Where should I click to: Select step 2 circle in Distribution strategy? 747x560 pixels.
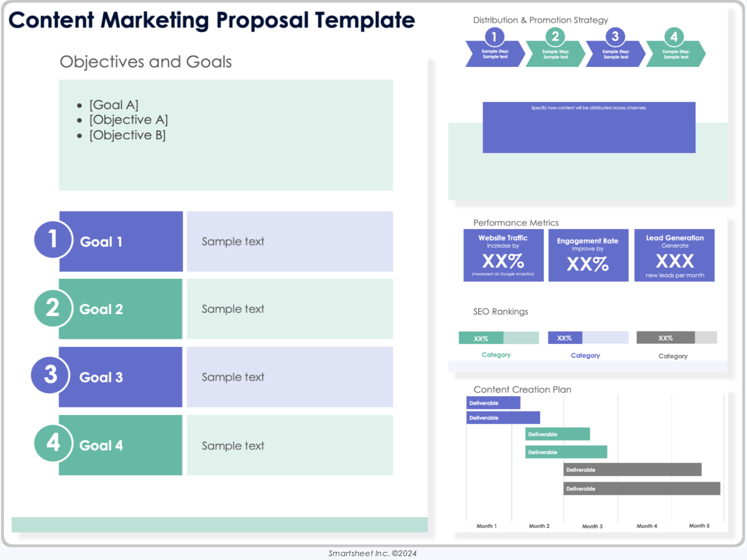pyautogui.click(x=555, y=37)
